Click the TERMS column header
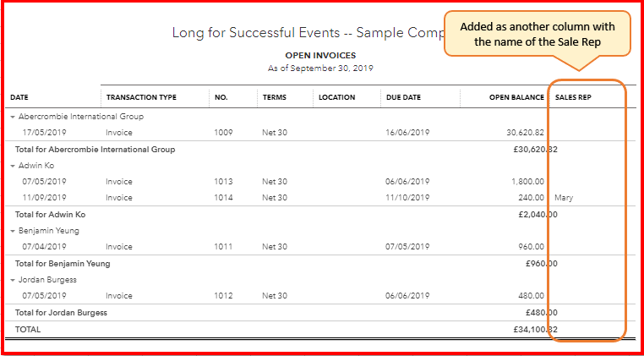The width and height of the screenshot is (644, 356). (x=274, y=97)
